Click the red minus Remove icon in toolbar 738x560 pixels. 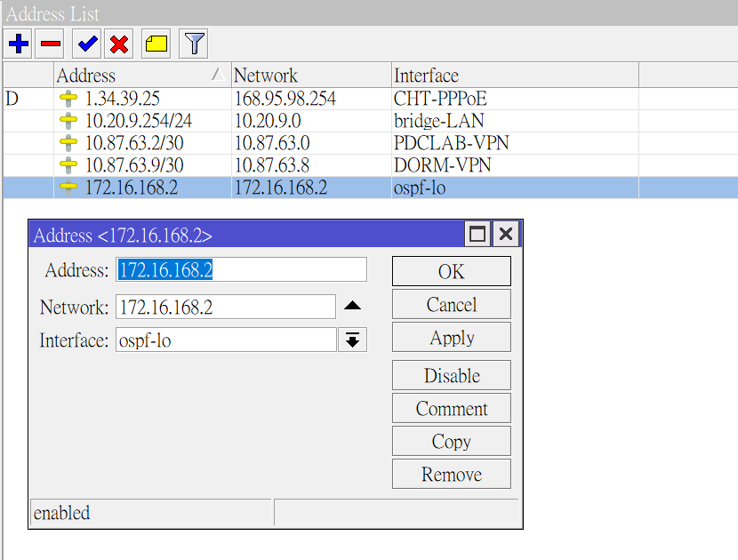(51, 43)
